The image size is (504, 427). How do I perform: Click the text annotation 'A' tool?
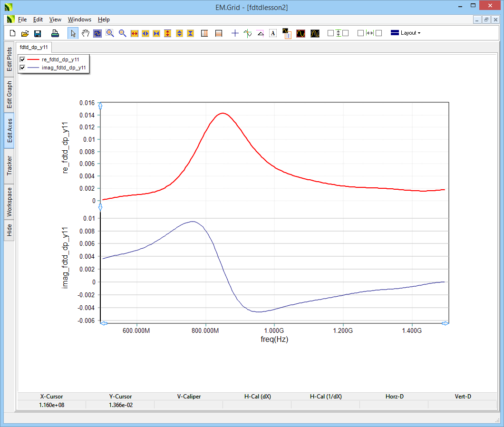click(x=273, y=33)
